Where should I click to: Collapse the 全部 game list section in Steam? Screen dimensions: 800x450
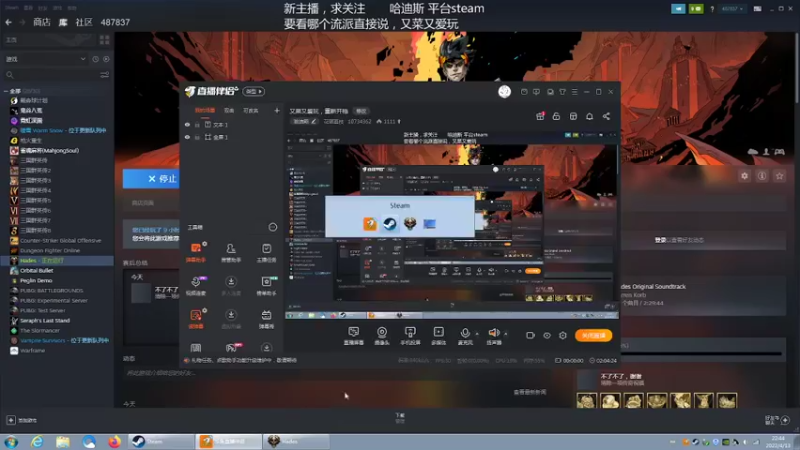6,91
